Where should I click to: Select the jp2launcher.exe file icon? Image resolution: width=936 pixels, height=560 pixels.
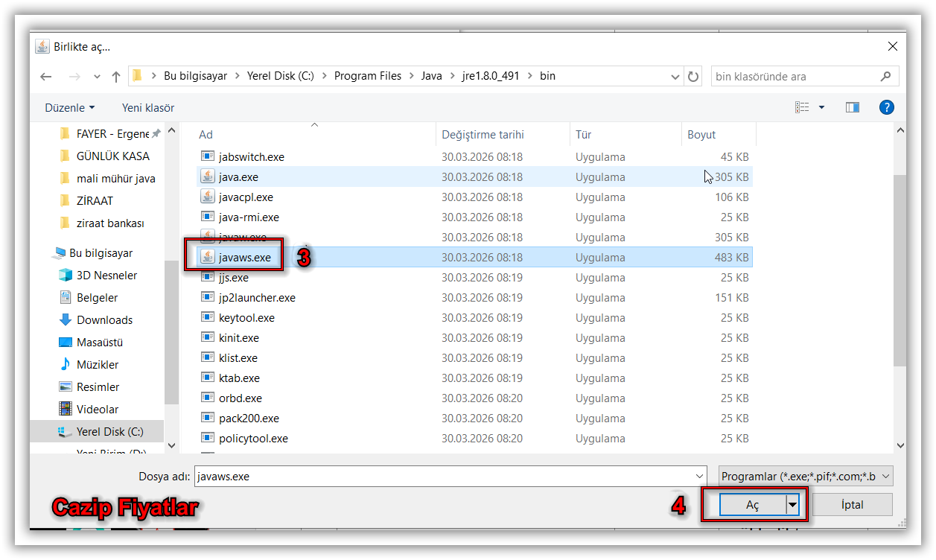[207, 297]
